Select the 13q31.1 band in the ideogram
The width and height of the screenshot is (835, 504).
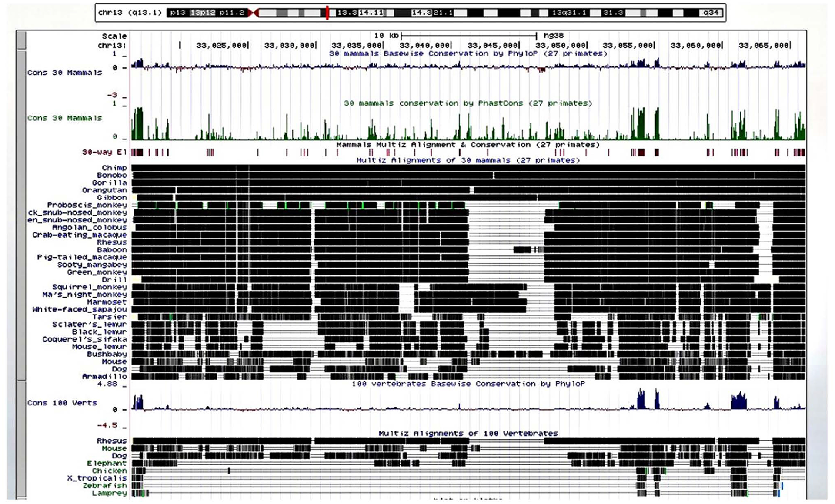coord(569,13)
